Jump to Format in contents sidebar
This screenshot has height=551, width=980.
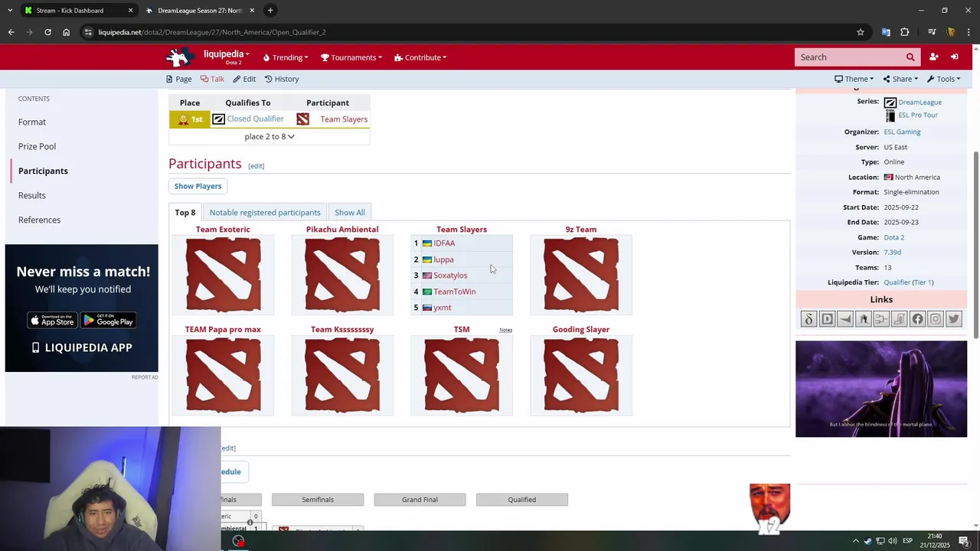[32, 122]
